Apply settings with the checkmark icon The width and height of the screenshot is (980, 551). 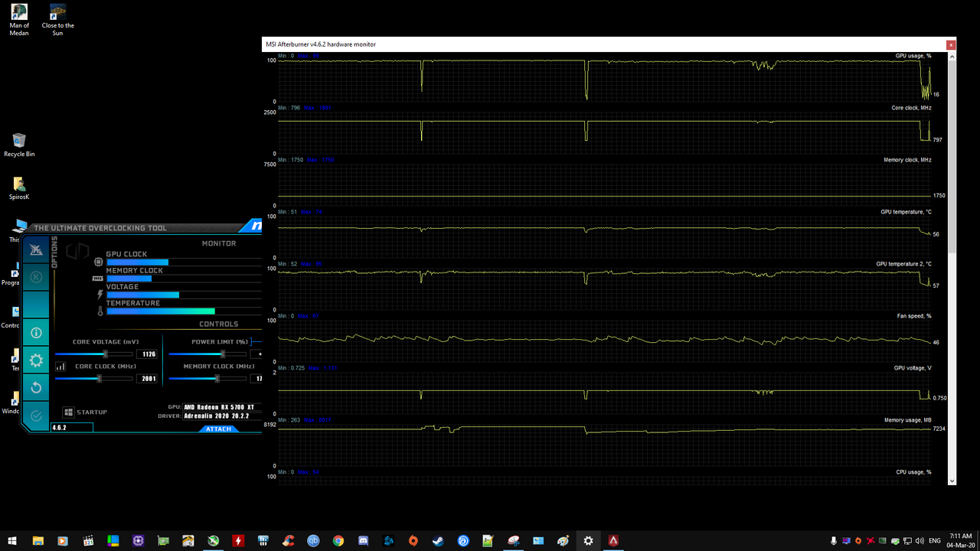(x=36, y=416)
